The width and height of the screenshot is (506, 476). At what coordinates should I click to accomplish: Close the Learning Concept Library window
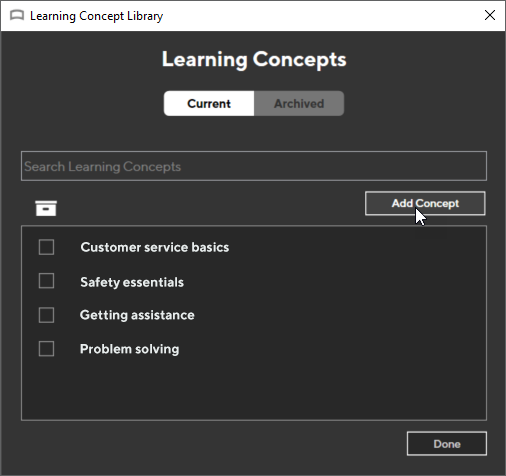[x=490, y=15]
